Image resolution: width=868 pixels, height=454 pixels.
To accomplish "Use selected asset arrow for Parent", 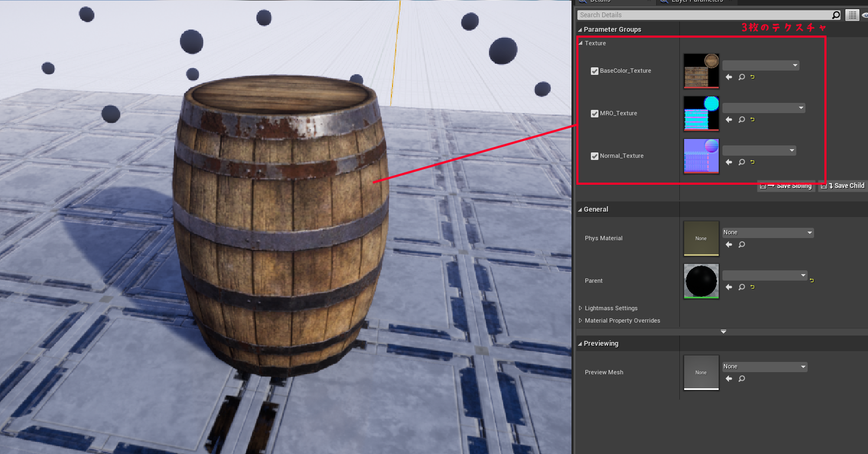I will pos(729,287).
